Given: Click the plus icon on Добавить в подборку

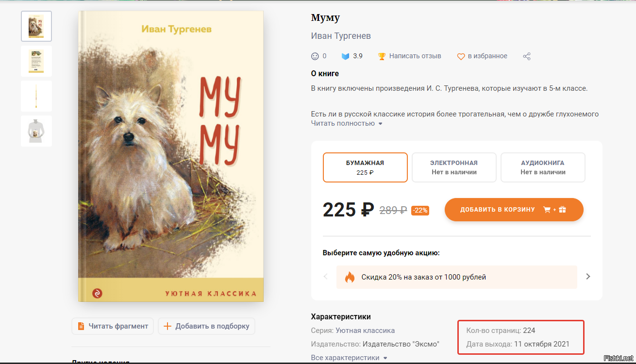Looking at the screenshot, I should [x=167, y=326].
